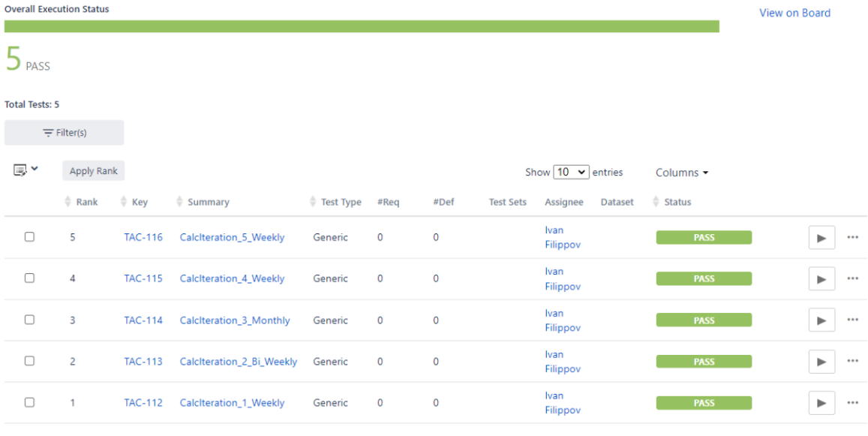Open the Filter(s) panel
Image resolution: width=868 pixels, height=436 pixels.
pos(65,133)
